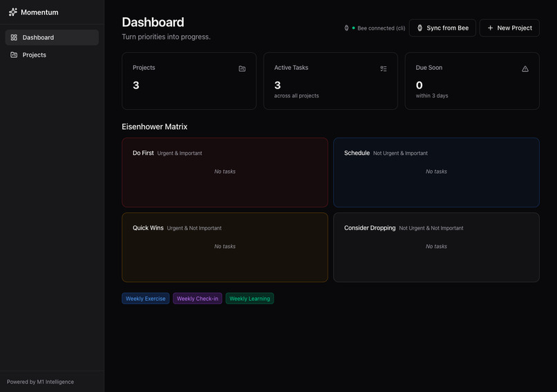Select the Weekly Learning tag
Image resolution: width=557 pixels, height=392 pixels.
point(249,299)
